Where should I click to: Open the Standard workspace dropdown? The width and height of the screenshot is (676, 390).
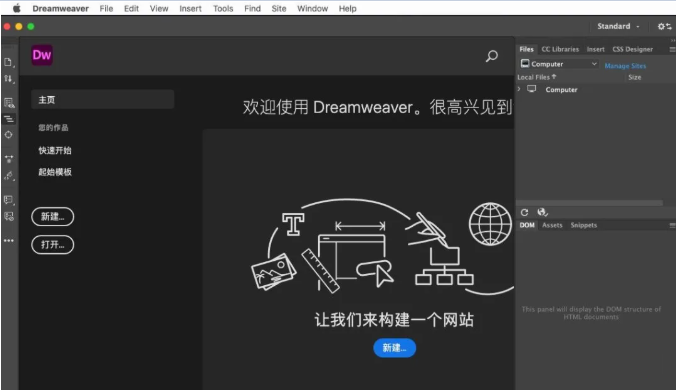(618, 26)
